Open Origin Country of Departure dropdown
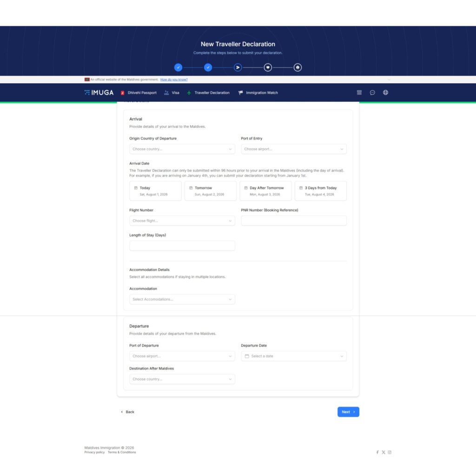Screen dimensions: 476x467 point(182,149)
